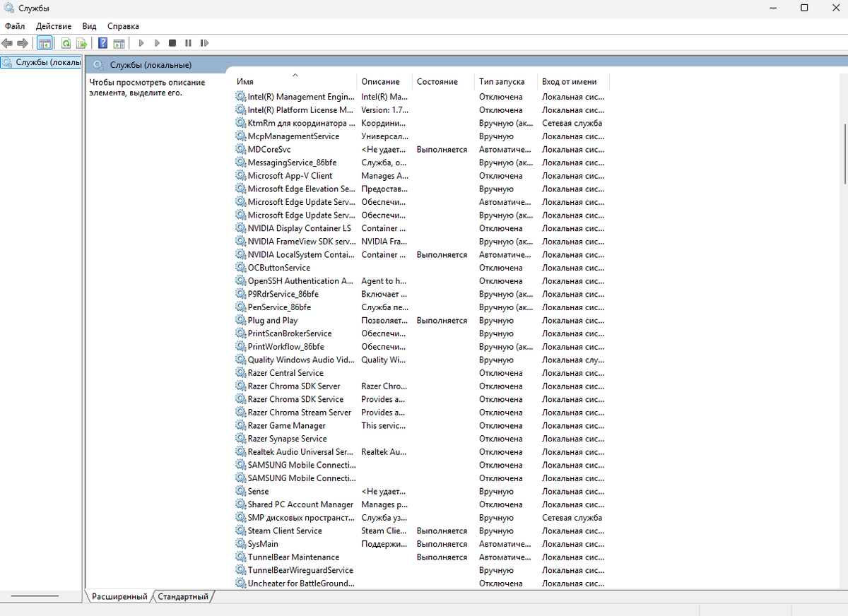Screen dimensions: 848x616
Task: Select NVIDIA LocalSystem Container service
Action: pos(421,254)
